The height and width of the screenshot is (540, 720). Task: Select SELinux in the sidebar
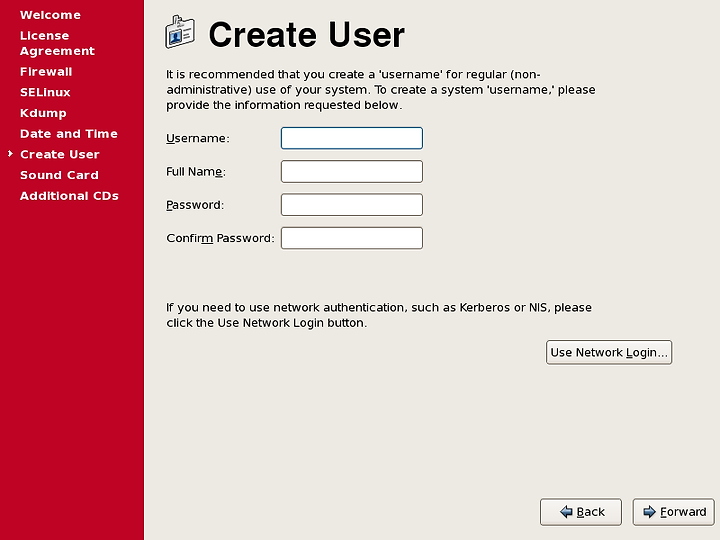[x=45, y=92]
